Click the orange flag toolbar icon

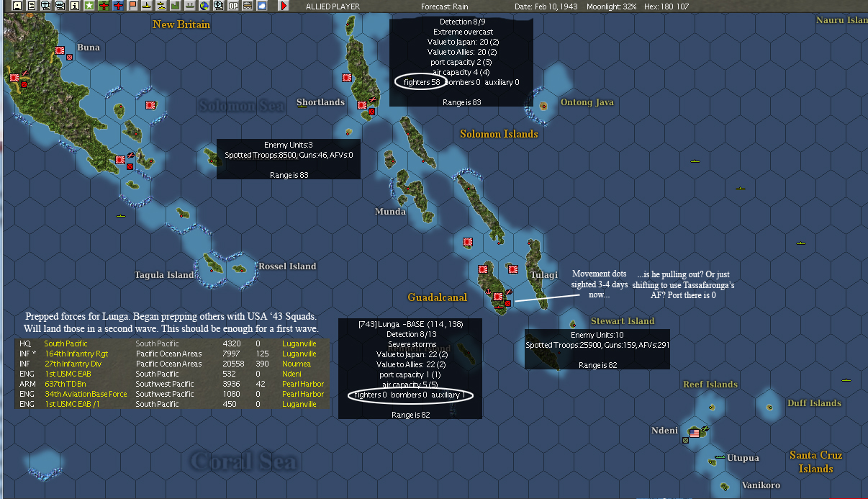132,6
